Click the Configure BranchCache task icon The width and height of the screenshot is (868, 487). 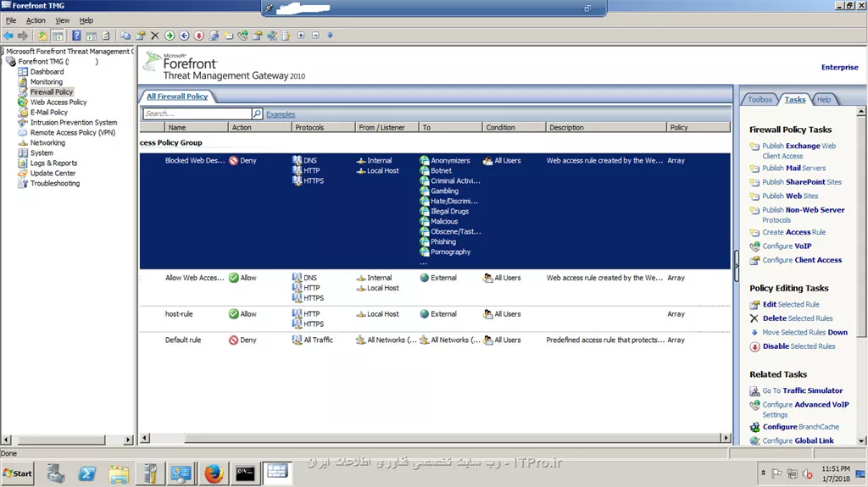754,427
